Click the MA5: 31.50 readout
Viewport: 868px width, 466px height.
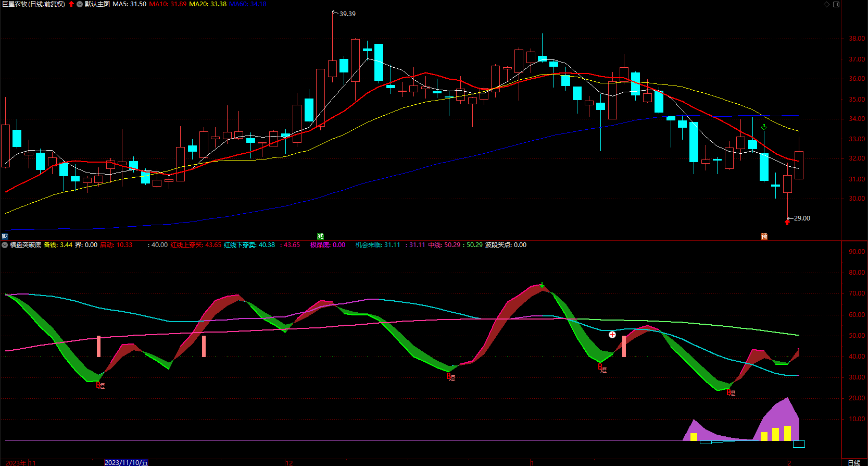pyautogui.click(x=130, y=4)
